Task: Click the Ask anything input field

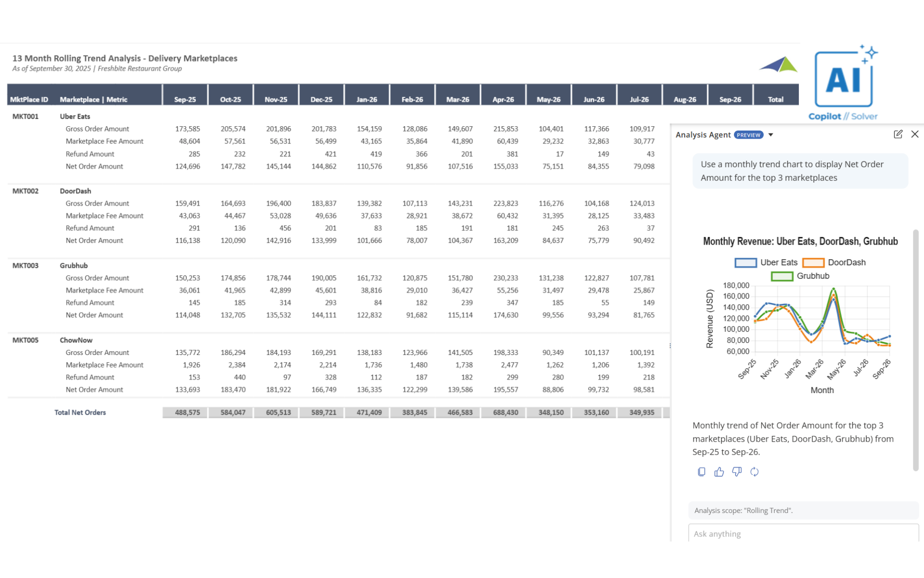Action: coord(803,534)
